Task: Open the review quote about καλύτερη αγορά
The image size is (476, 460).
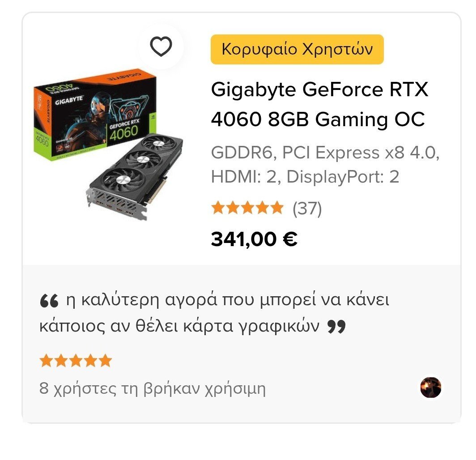Action: [x=214, y=313]
